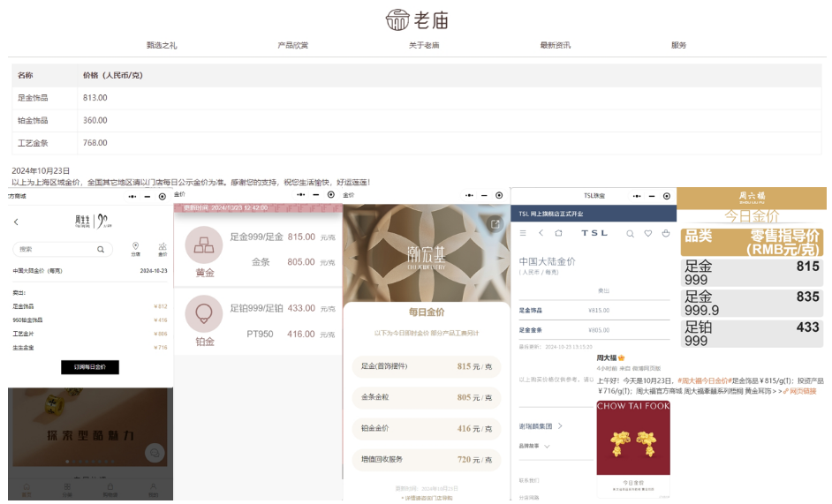Tap the store locator pin icon
The width and height of the screenshot is (832, 504).
pyautogui.click(x=135, y=247)
